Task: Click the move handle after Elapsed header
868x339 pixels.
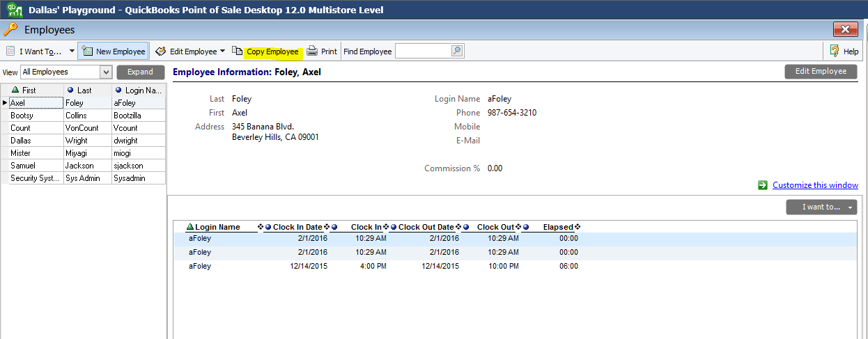Action: [577, 227]
